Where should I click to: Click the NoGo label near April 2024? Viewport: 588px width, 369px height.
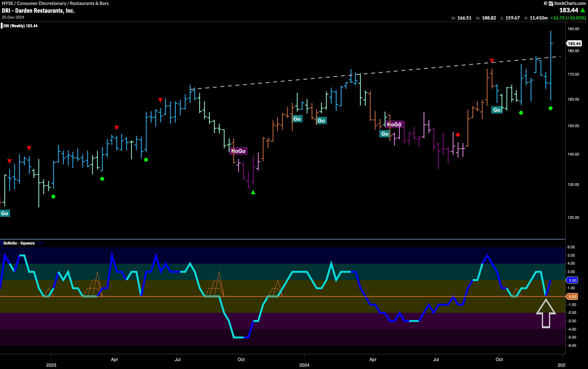point(394,124)
